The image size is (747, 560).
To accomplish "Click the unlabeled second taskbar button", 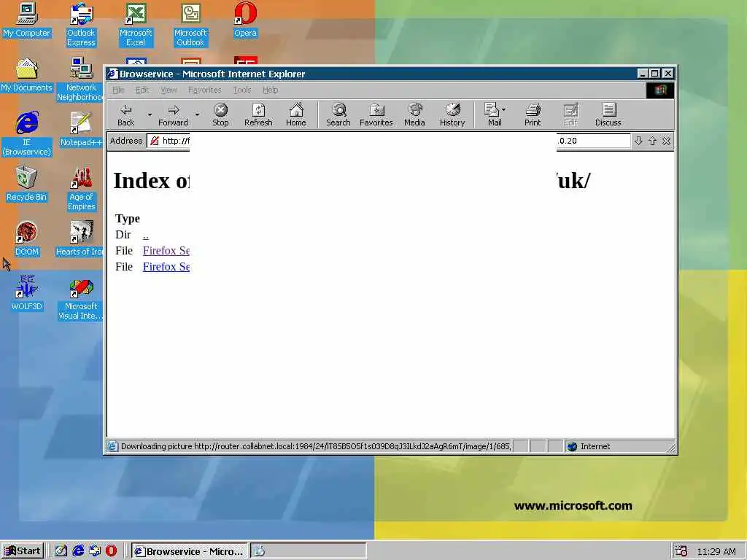I will click(x=309, y=551).
